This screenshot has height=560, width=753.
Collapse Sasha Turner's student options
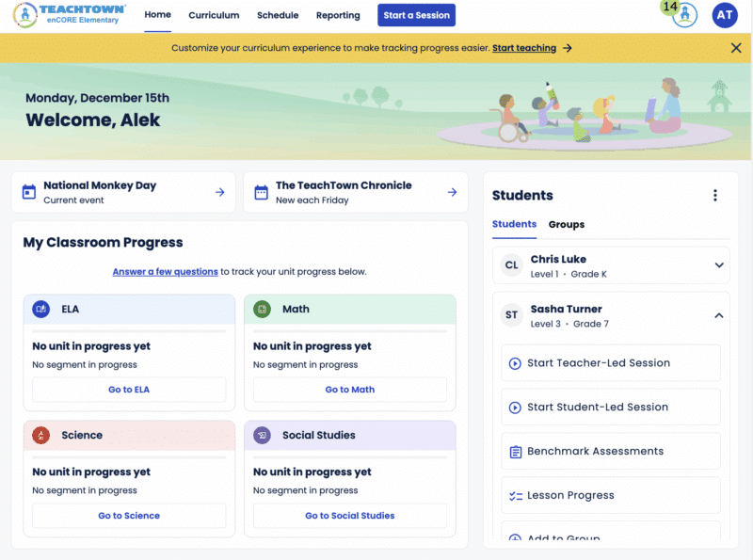[x=719, y=315]
